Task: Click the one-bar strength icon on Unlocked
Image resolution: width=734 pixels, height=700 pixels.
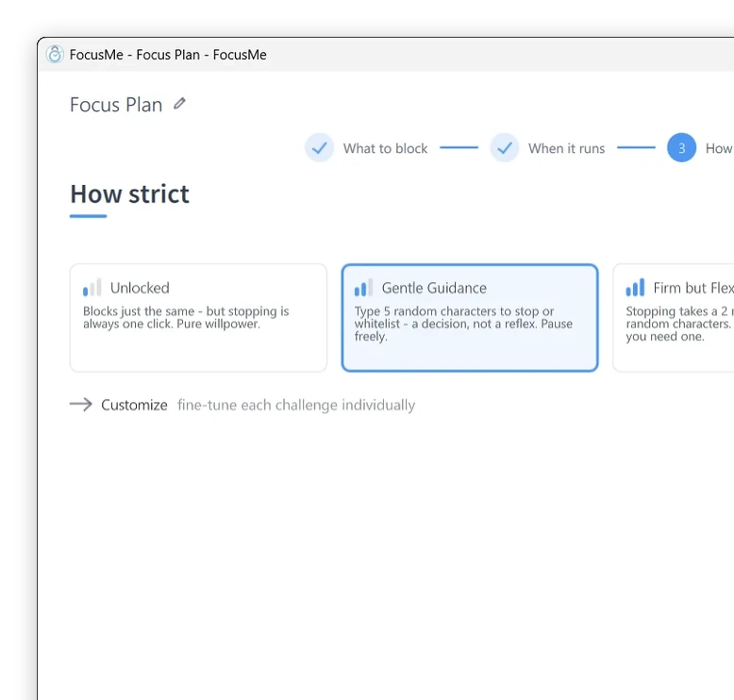Action: pyautogui.click(x=92, y=288)
